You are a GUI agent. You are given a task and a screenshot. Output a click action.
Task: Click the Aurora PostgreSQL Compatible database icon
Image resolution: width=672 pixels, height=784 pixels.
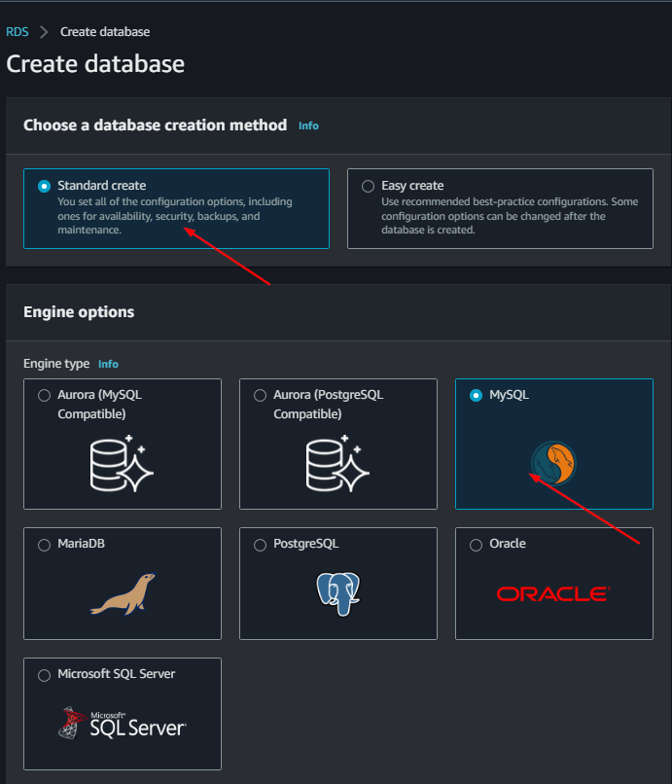(338, 464)
